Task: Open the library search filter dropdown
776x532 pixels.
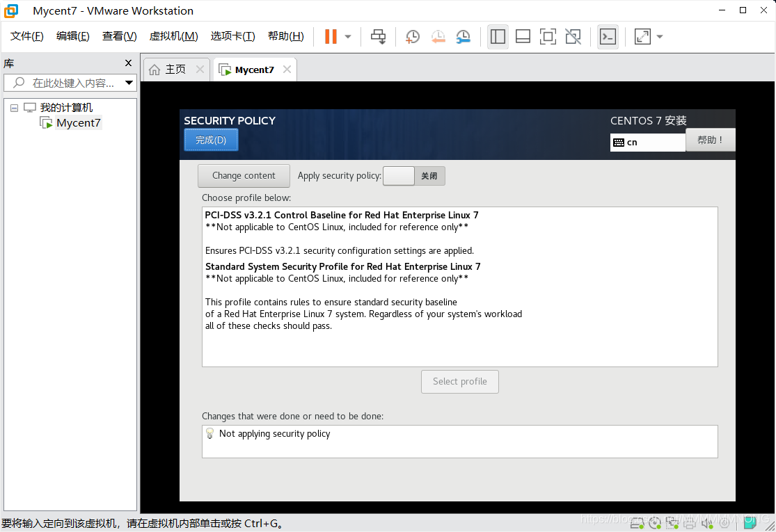Action: point(129,83)
